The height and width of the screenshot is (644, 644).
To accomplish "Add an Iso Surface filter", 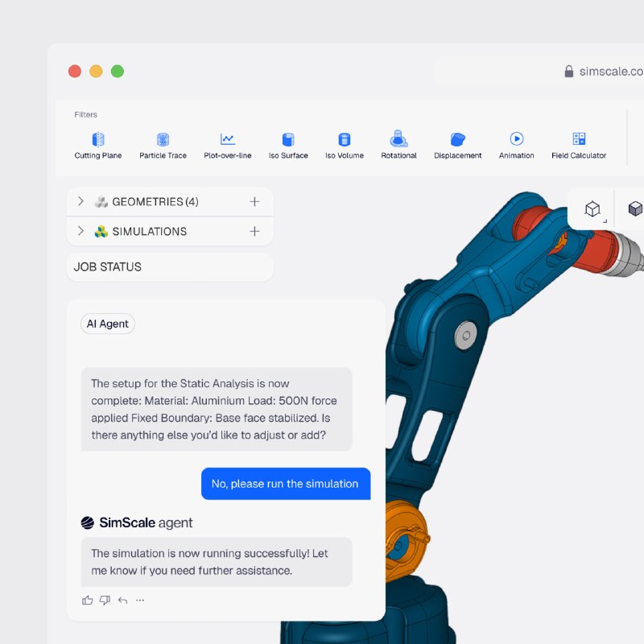I will [288, 145].
